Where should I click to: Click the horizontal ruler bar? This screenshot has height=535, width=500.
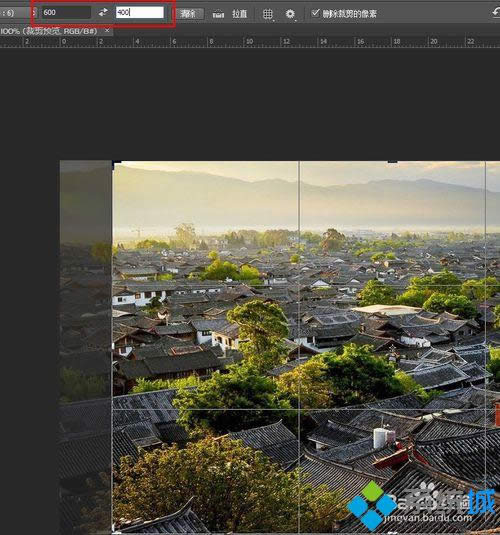(250, 42)
